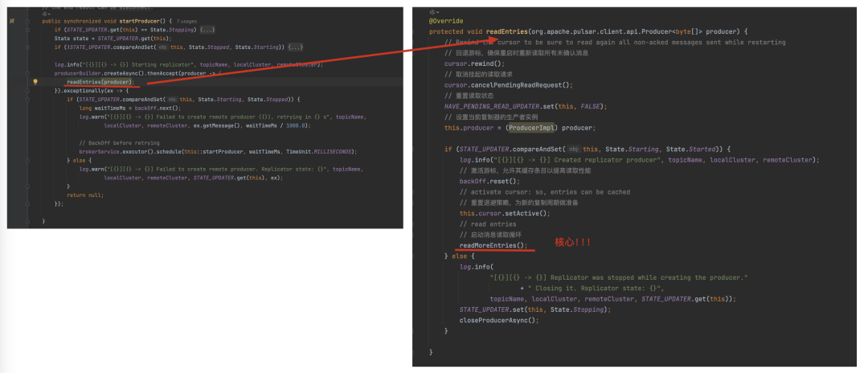The height and width of the screenshot is (373, 868).
Task: Click 'retrying in {} s' warn string
Action: pos(218,117)
